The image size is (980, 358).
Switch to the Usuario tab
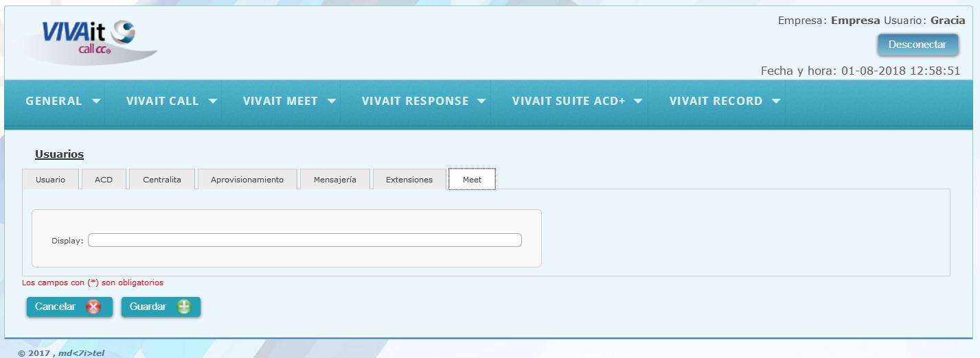(51, 179)
